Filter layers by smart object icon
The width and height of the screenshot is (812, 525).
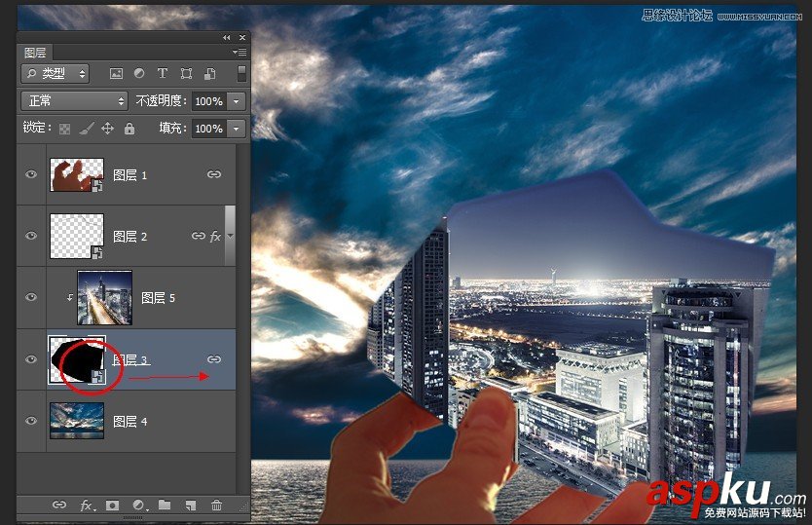(x=209, y=74)
